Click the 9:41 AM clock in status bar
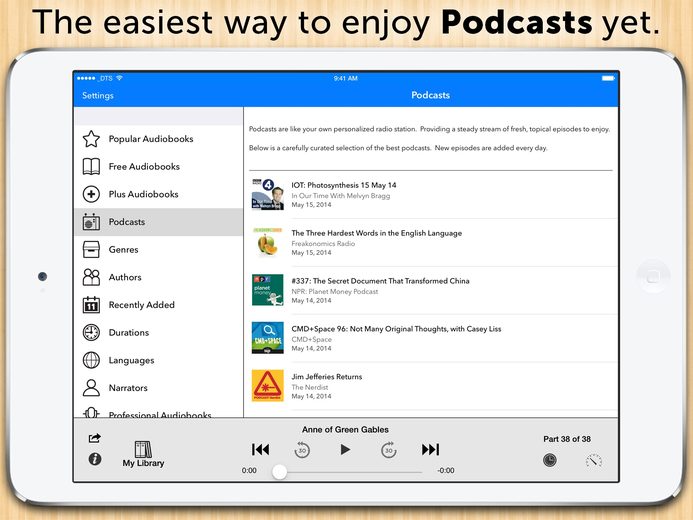Image resolution: width=693 pixels, height=520 pixels. click(346, 78)
